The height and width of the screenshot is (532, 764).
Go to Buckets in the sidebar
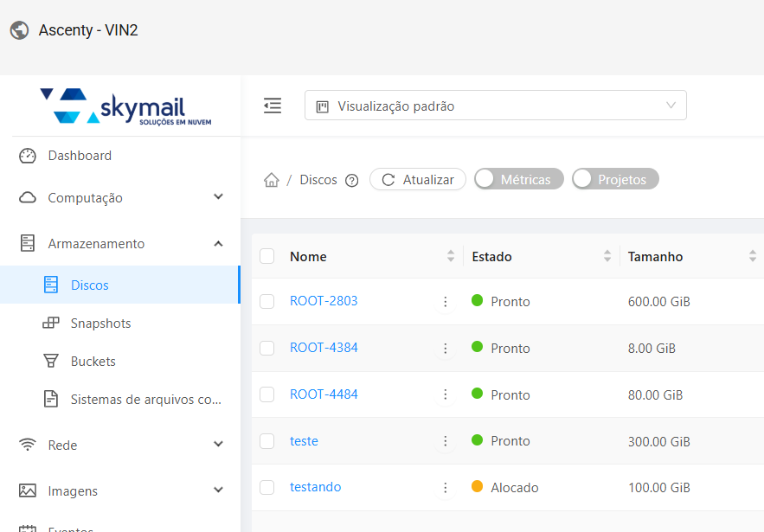93,362
